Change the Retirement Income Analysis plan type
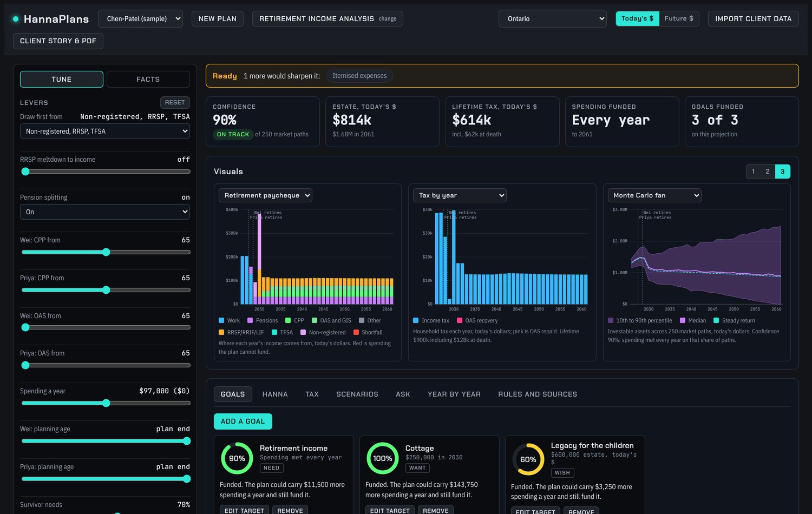The height and width of the screenshot is (514, 812). [x=328, y=18]
